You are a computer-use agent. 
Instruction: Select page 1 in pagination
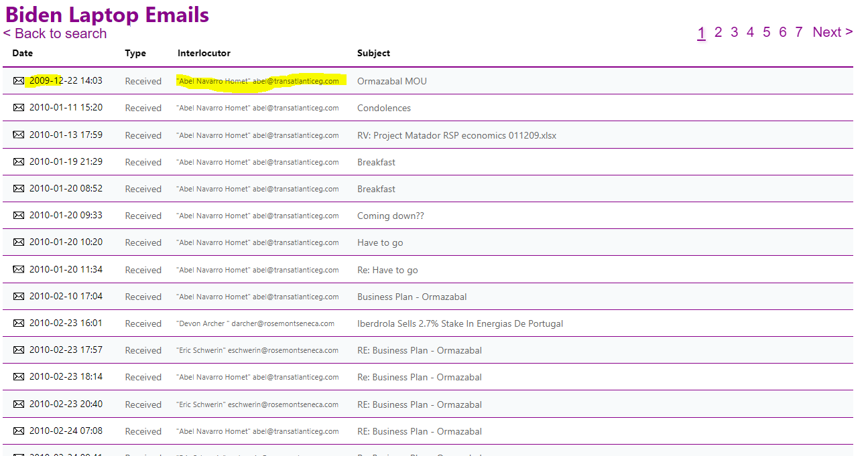tap(701, 32)
